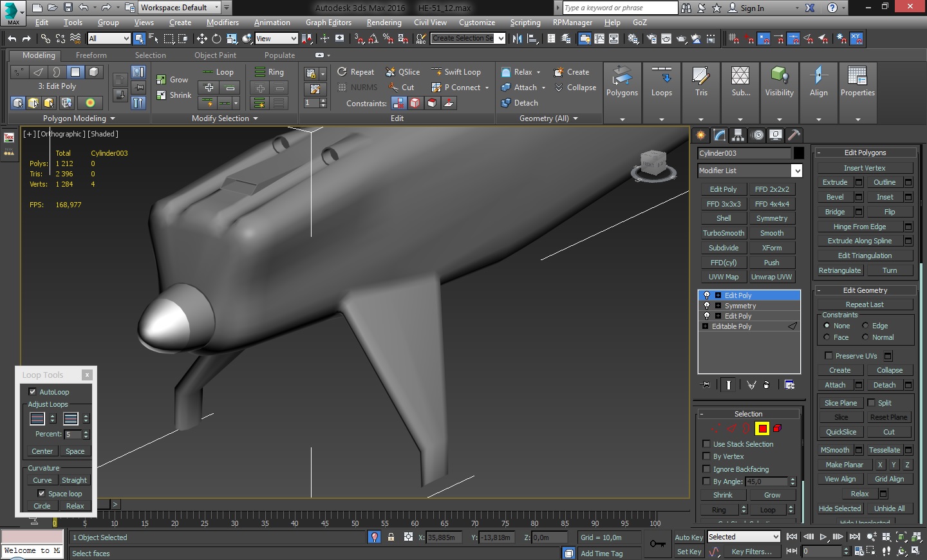927x560 pixels.
Task: Expand the Polygon Modeling panel dropdown
Action: 112,118
